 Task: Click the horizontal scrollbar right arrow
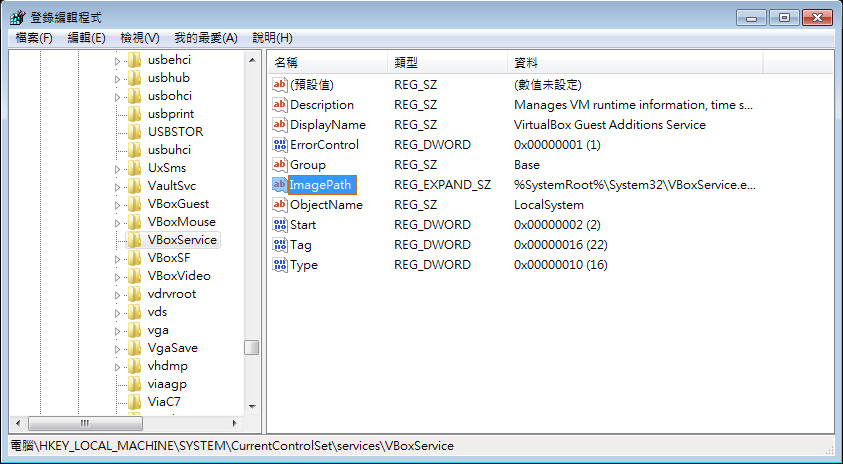(234, 424)
